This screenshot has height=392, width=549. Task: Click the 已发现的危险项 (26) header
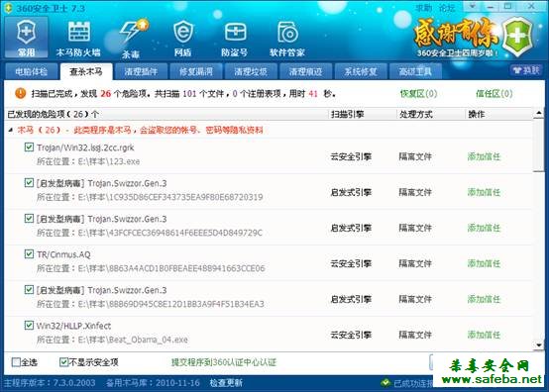click(53, 114)
